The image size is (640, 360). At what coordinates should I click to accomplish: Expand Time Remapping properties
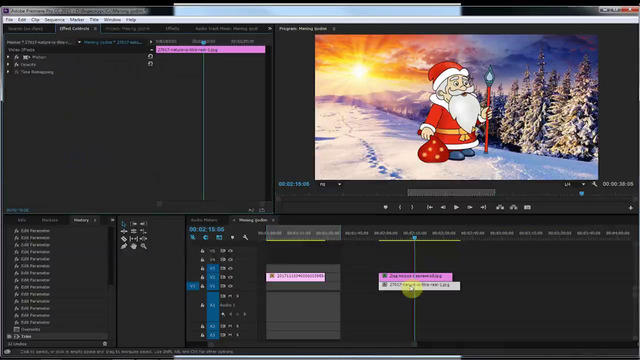click(x=8, y=72)
